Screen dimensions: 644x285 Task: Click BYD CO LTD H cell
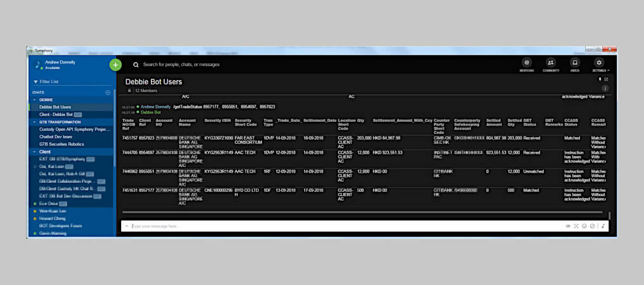tap(247, 192)
